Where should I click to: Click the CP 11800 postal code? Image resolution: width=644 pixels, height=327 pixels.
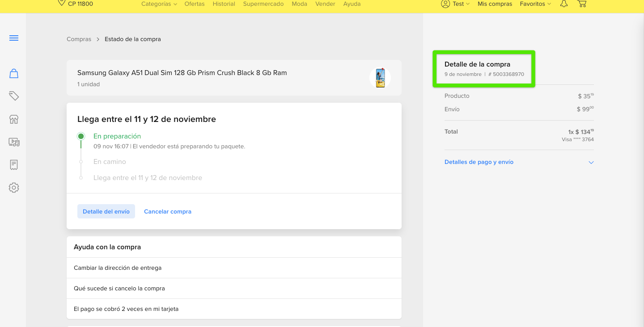80,4
